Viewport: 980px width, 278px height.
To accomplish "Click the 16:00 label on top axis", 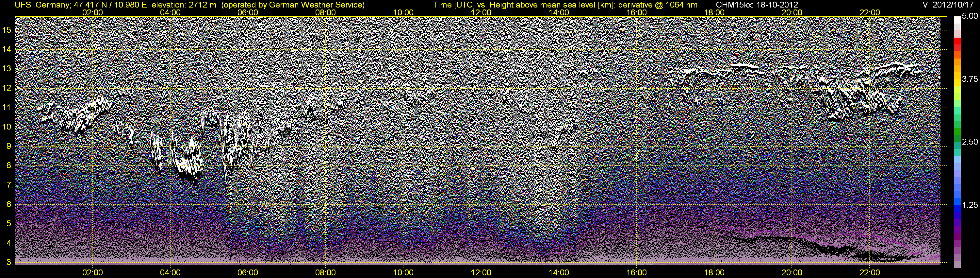I will 636,12.
